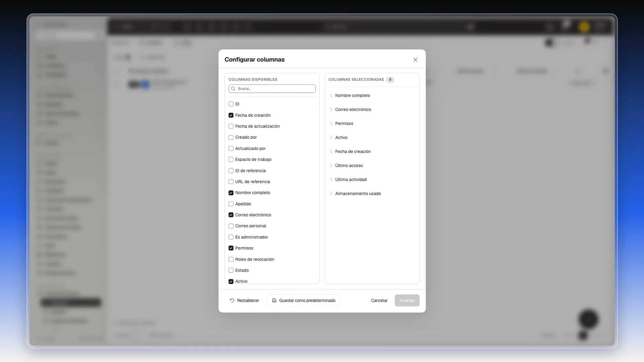Check the Apellido checkbox
This screenshot has width=644, height=362.
coord(231,204)
